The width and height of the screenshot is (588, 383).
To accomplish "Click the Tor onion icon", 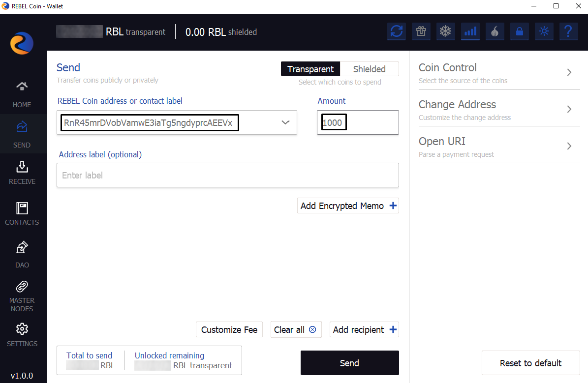I will coord(495,31).
